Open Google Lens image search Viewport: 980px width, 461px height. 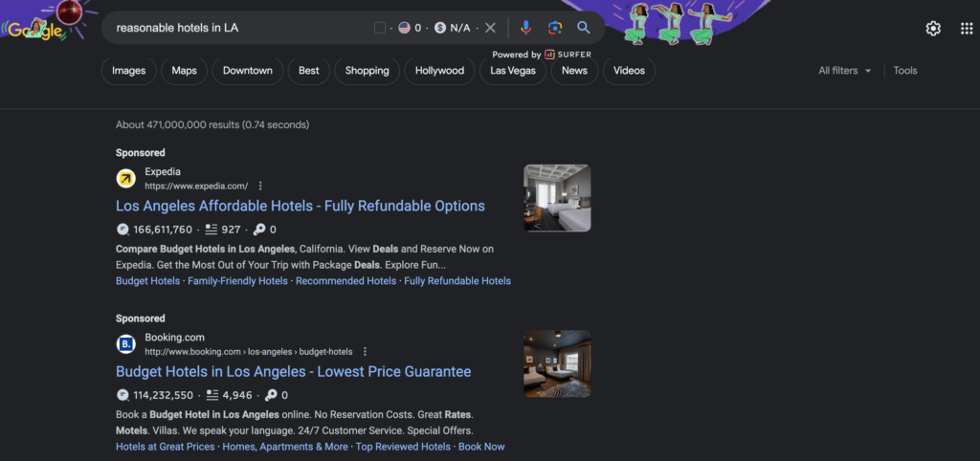(555, 28)
